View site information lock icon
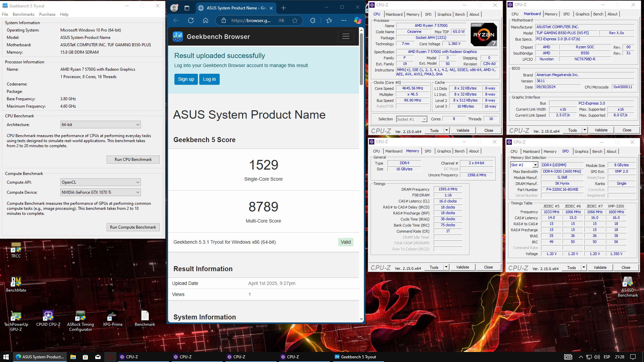 (x=223, y=20)
